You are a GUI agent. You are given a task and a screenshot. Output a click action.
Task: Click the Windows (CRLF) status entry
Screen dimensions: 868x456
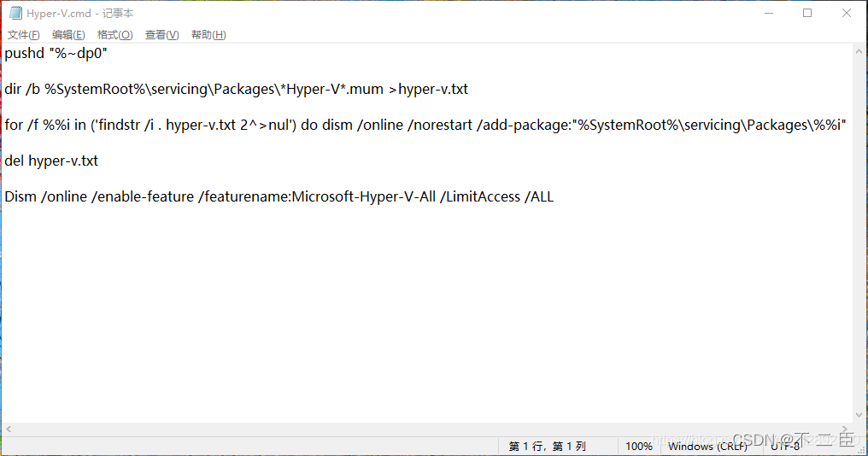click(707, 446)
